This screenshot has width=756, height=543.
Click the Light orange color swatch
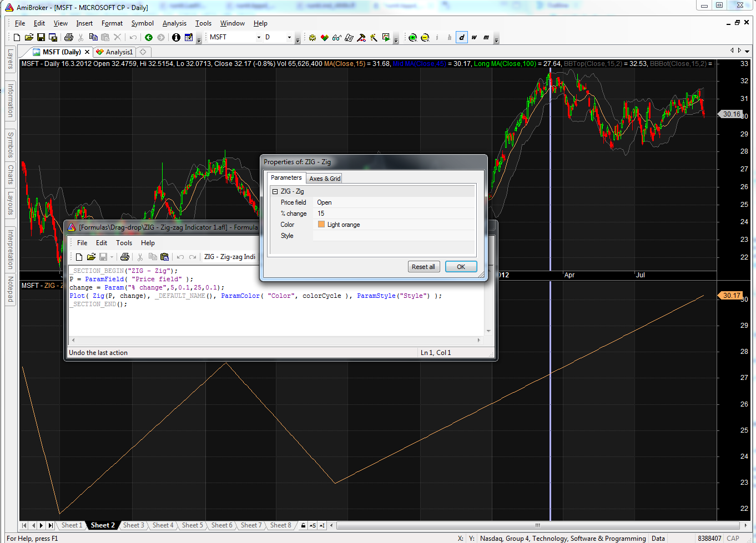(x=321, y=225)
